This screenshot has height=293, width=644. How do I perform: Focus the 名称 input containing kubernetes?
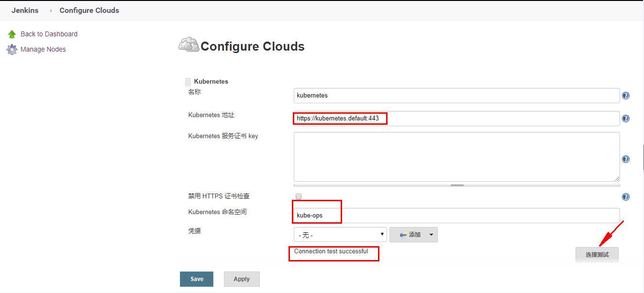[x=456, y=96]
